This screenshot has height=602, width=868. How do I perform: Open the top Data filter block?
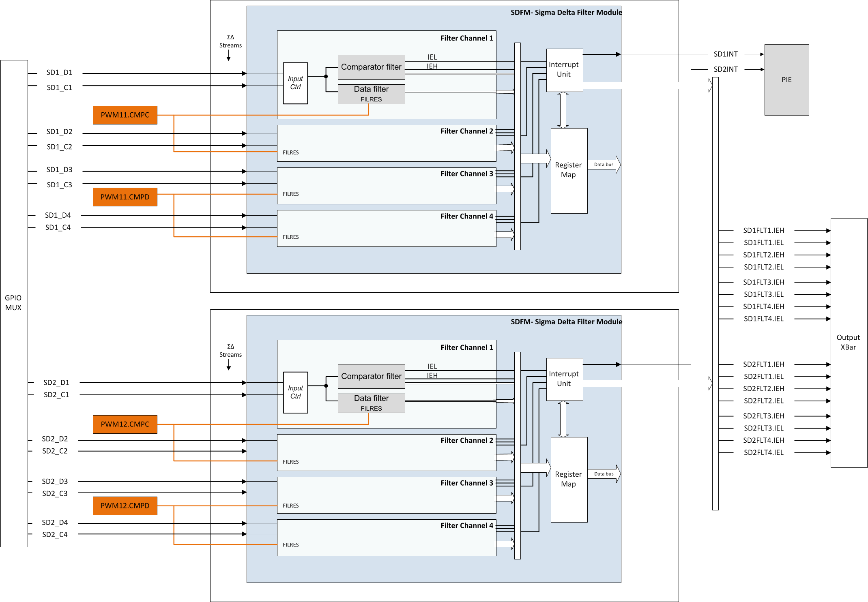pos(371,93)
